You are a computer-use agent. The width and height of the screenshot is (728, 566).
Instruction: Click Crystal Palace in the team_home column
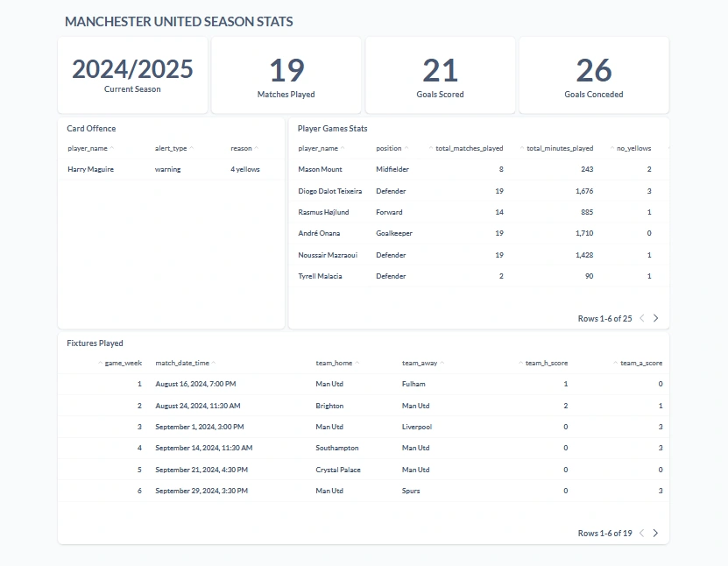tap(338, 470)
